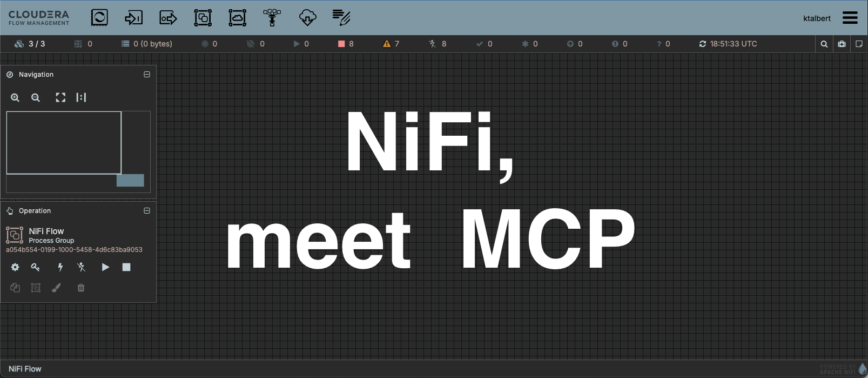Screen dimensions: 868x378
Task: Open process group configuration gear
Action: tap(15, 267)
